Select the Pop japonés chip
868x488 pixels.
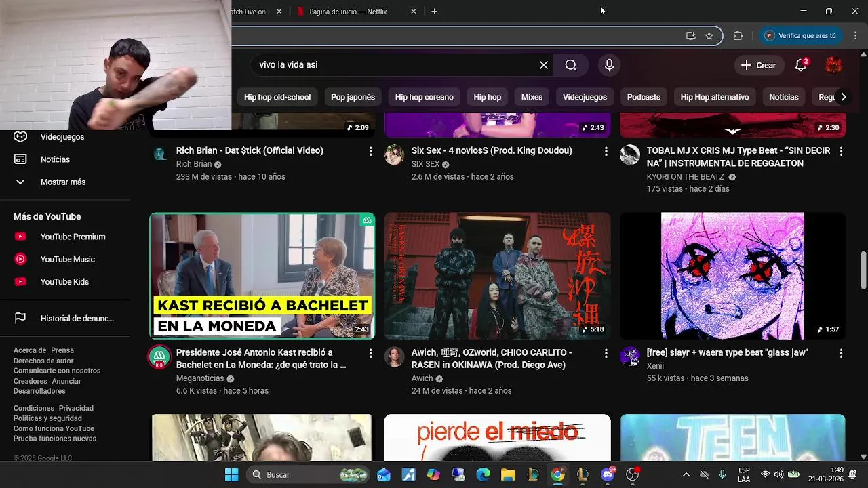(x=353, y=97)
